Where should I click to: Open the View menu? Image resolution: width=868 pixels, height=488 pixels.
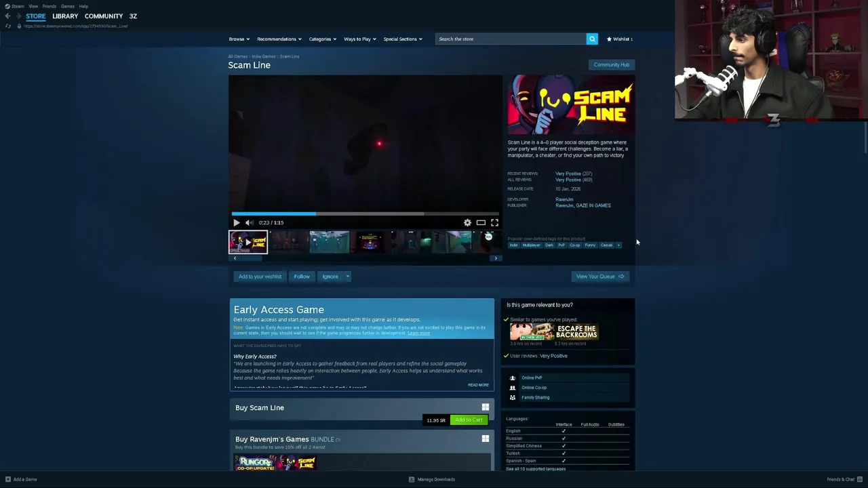tap(33, 6)
